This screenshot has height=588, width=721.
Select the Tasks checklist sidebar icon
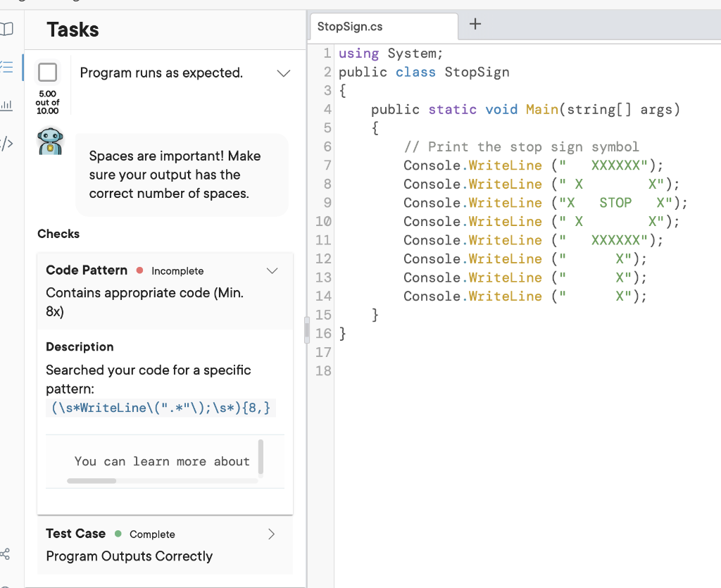(x=6, y=68)
